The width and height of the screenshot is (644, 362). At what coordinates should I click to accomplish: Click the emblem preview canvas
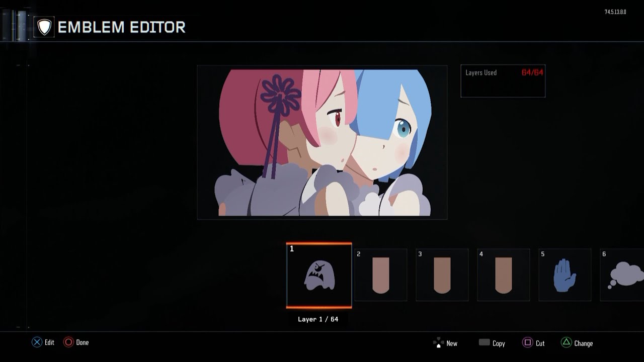322,142
